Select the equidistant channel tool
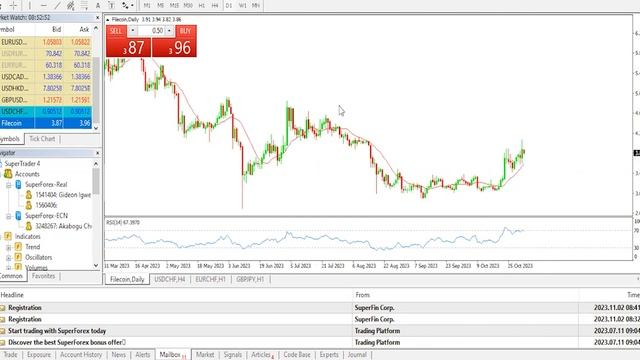This screenshot has height=360, width=640. [x=71, y=5]
